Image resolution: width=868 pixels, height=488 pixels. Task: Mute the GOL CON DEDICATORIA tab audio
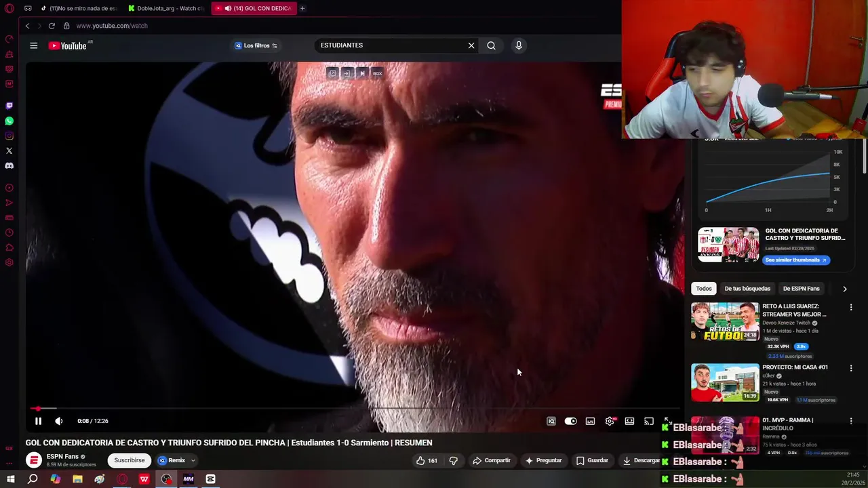click(228, 8)
